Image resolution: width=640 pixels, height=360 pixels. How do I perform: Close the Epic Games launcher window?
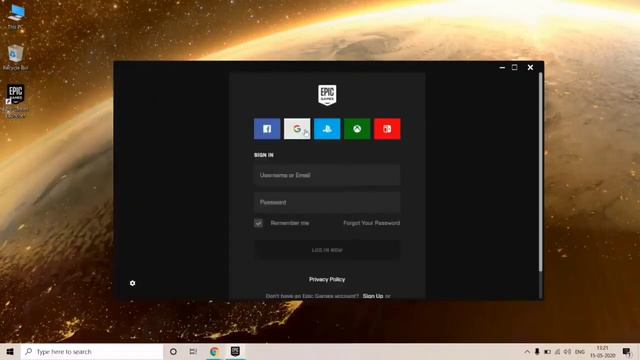pos(530,67)
